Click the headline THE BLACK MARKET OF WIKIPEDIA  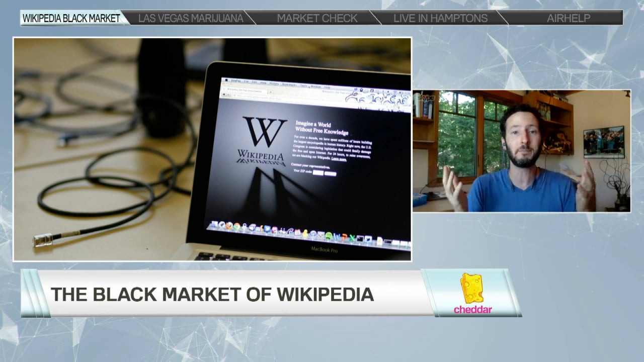[212, 294]
